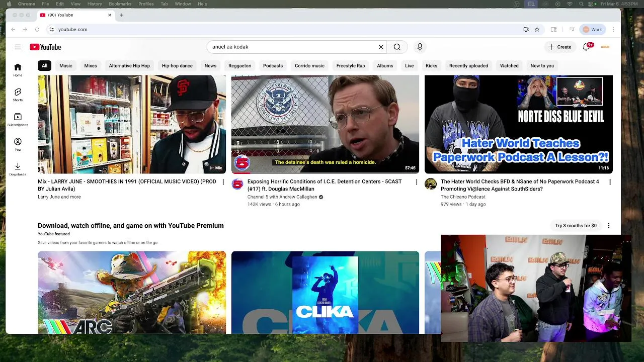The height and width of the screenshot is (362, 644).
Task: Clear the search box with the X
Action: (381, 47)
